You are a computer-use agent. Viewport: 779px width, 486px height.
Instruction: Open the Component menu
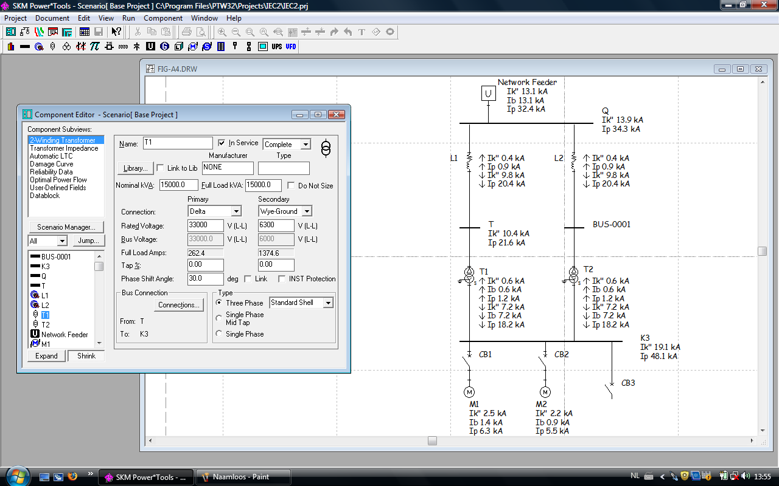point(163,18)
